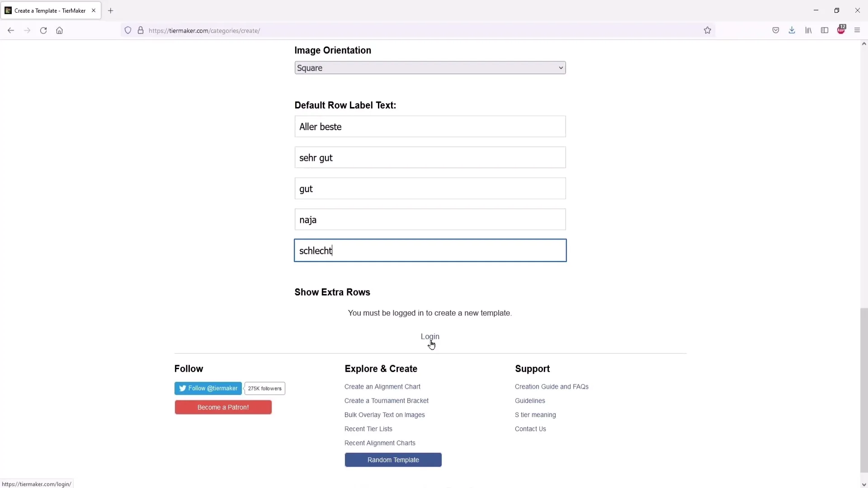Click the Create an Alignment Chart link
Image resolution: width=868 pixels, height=488 pixels.
click(382, 386)
